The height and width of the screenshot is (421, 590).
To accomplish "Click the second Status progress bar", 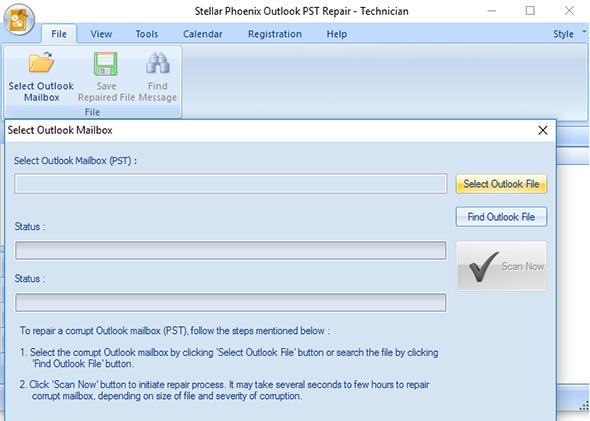I will pyautogui.click(x=231, y=302).
